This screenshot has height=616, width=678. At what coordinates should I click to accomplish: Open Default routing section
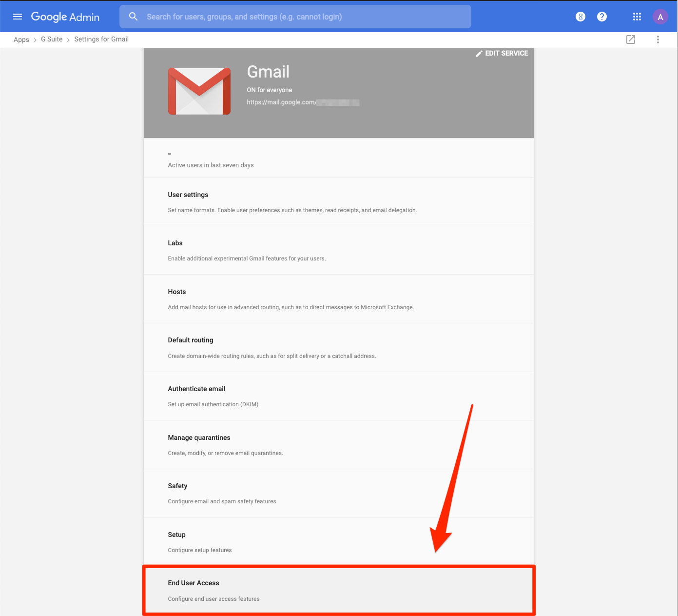tap(339, 348)
